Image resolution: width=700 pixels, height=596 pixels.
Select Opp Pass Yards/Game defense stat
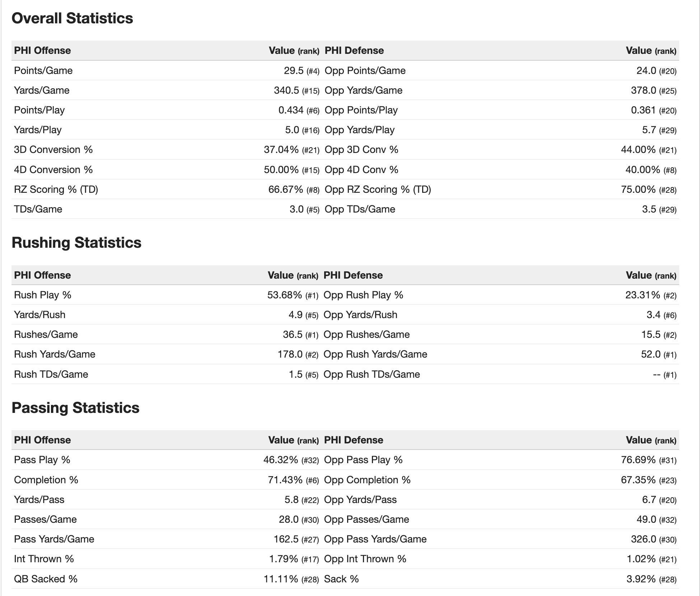pos(375,539)
